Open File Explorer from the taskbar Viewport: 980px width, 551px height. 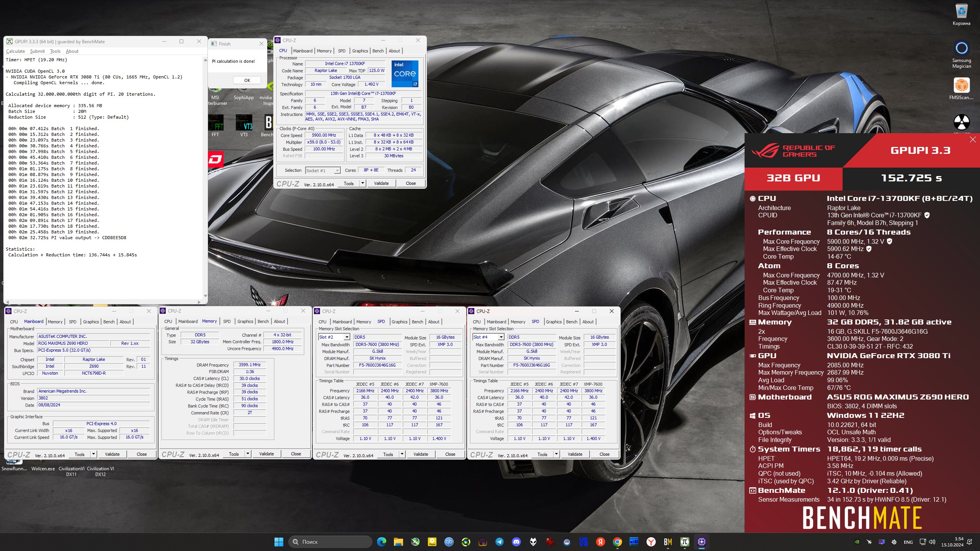(398, 541)
